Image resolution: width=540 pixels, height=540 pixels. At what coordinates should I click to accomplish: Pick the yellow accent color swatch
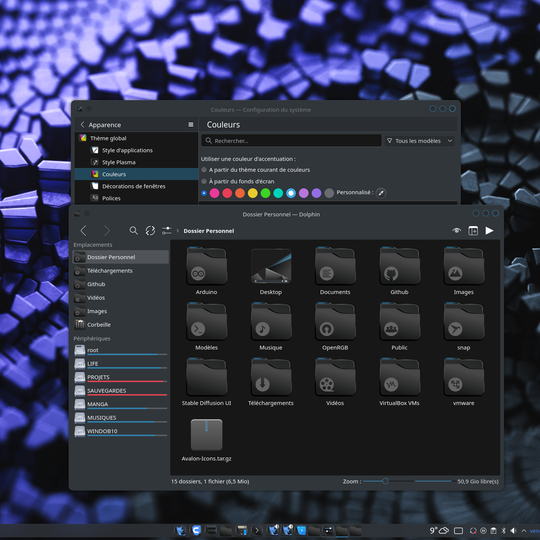(x=253, y=193)
